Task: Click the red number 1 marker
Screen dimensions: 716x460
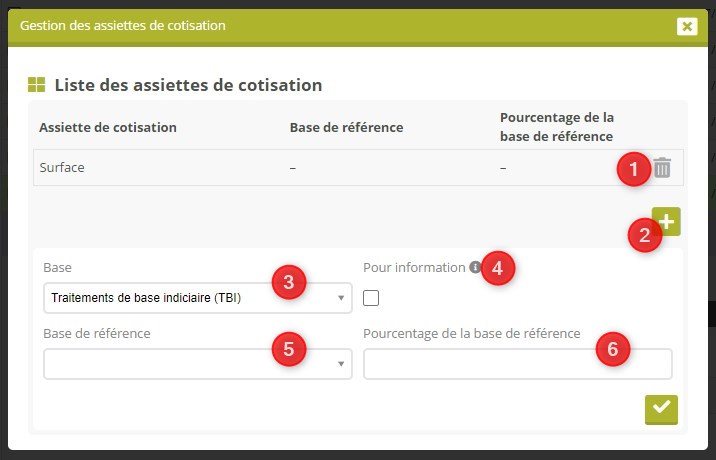Action: pos(632,169)
